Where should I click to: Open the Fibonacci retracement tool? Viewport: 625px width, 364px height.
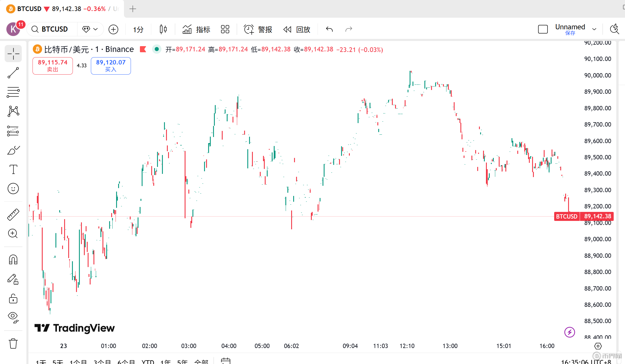13,92
